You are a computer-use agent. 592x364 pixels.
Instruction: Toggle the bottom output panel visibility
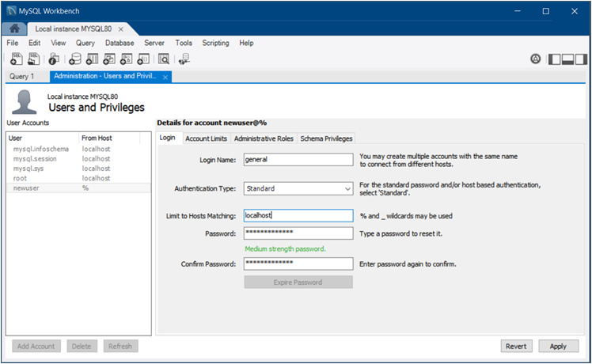tap(567, 59)
